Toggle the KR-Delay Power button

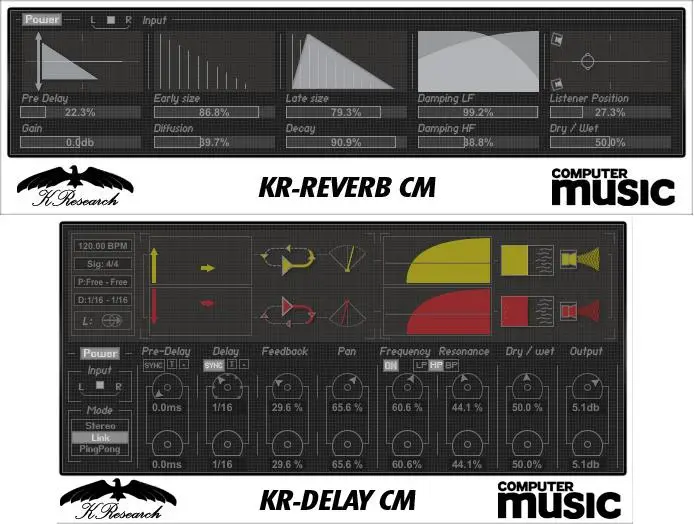coord(100,353)
